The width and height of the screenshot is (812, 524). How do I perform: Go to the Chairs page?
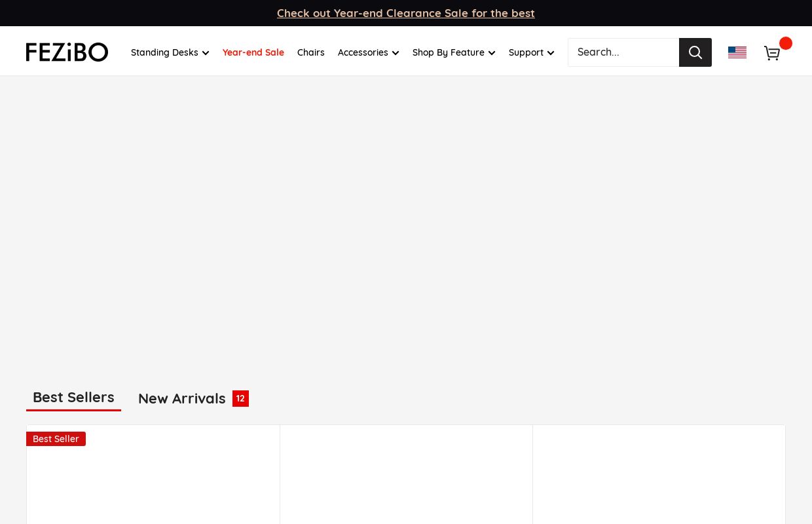tap(310, 52)
